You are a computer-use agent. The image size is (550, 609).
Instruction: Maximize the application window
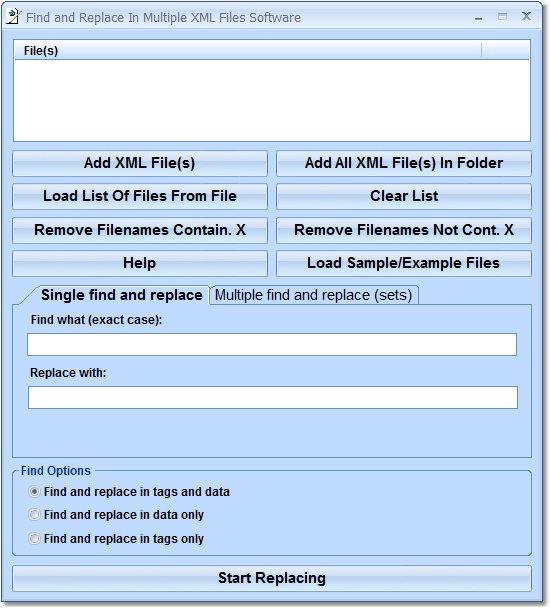503,17
